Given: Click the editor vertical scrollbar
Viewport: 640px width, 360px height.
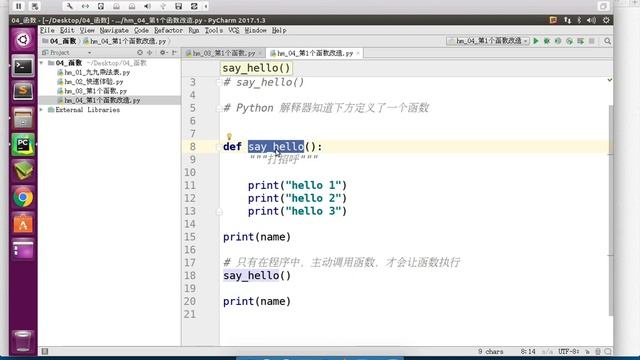Looking at the screenshot, I should click(x=610, y=210).
